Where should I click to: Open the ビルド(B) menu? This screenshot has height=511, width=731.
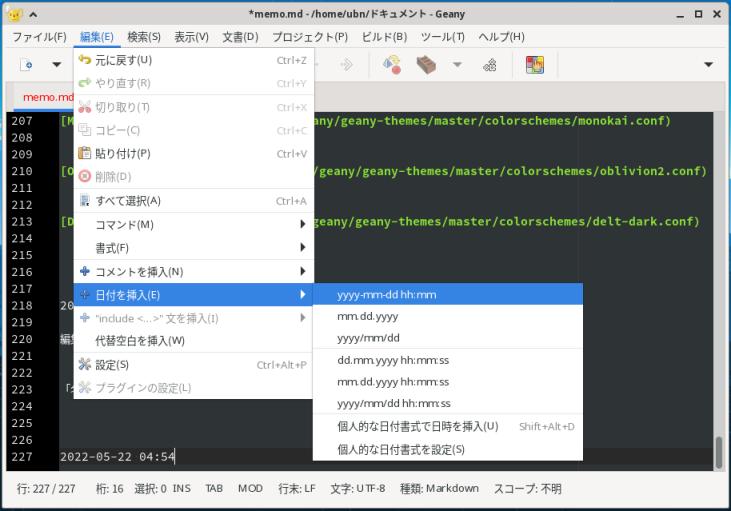(x=385, y=37)
